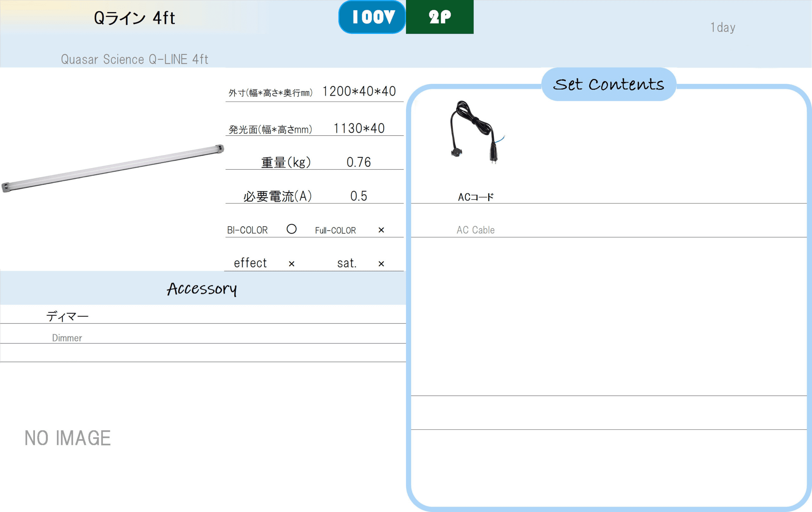The width and height of the screenshot is (812, 512).
Task: Click the × mark beside sat.
Action: [x=381, y=264]
